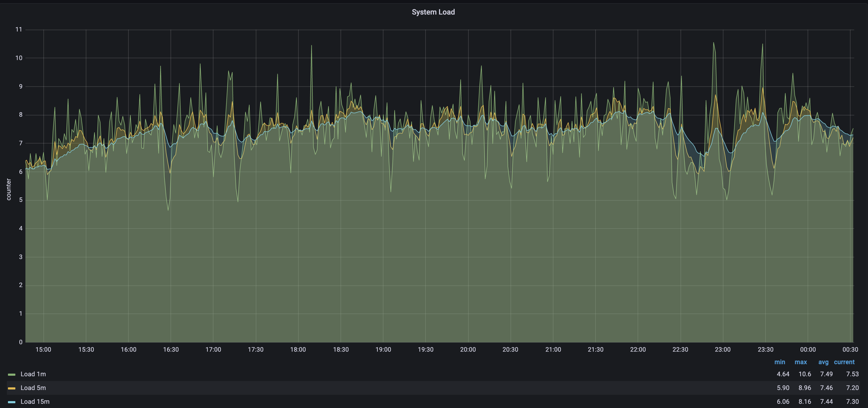Click the 18:00 time axis label

coord(298,350)
